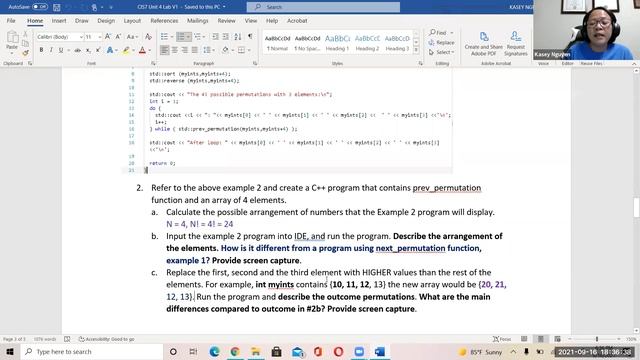Open the Layout tab
640x360 pixels.
click(x=132, y=20)
